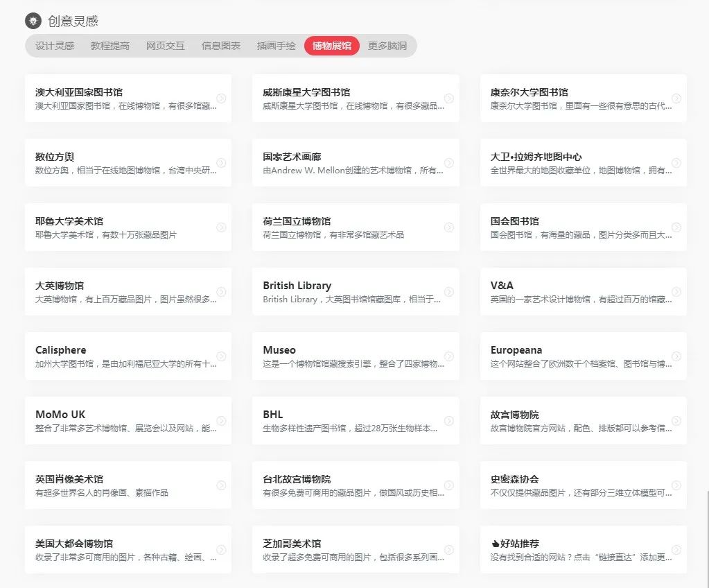The height and width of the screenshot is (588, 709).
Task: Open the Museo title link
Action: 279,350
